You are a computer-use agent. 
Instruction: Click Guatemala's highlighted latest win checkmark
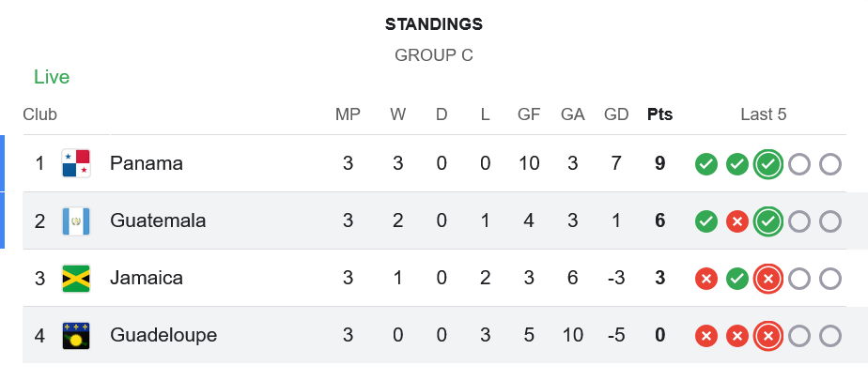(768, 222)
